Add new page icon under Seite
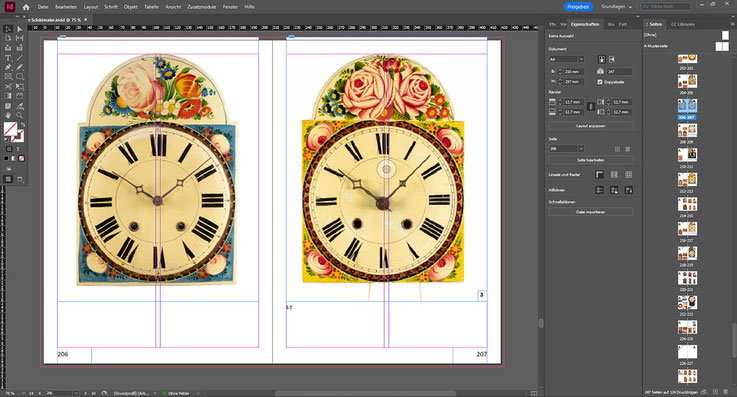The width and height of the screenshot is (737, 397). 617,149
